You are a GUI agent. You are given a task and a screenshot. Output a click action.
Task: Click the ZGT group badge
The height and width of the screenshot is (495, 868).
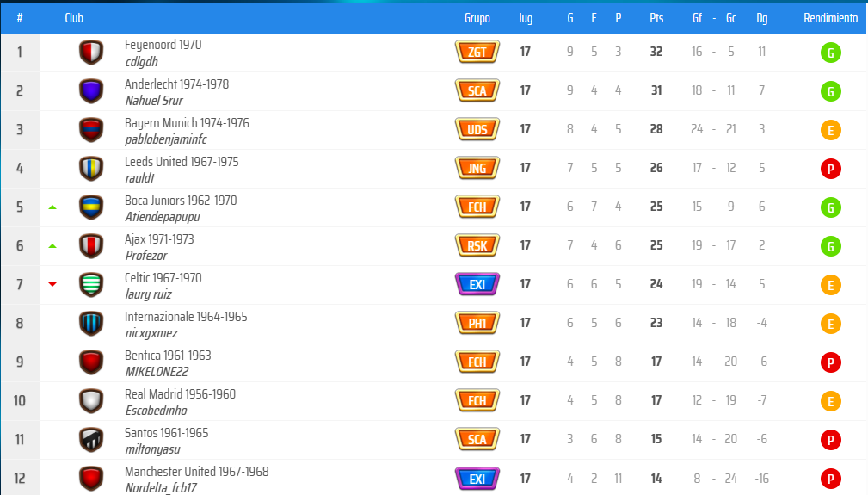(477, 53)
